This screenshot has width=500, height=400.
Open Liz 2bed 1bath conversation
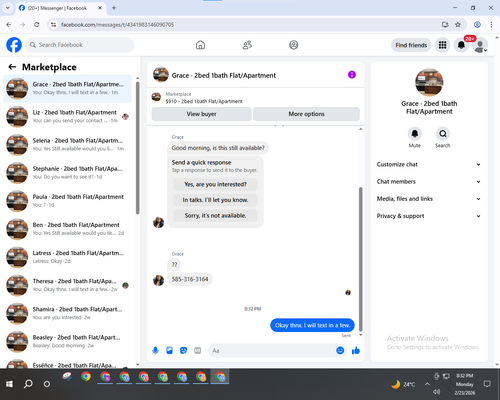coord(67,117)
